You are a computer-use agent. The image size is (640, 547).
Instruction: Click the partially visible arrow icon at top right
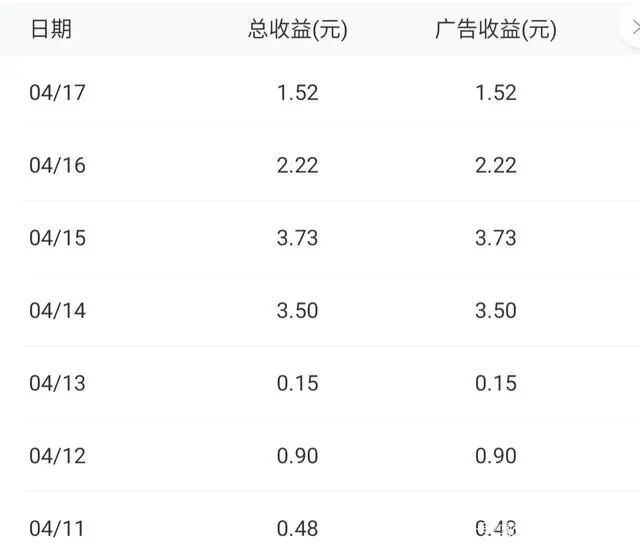635,29
